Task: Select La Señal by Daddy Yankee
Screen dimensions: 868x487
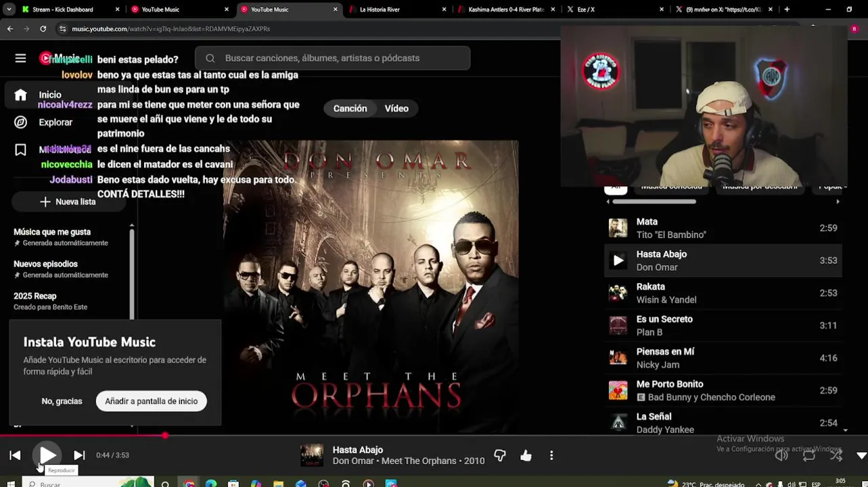Action: coord(723,423)
